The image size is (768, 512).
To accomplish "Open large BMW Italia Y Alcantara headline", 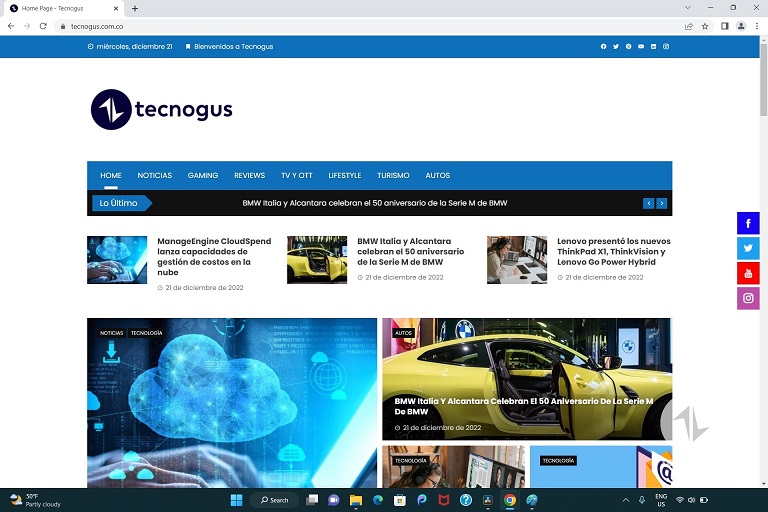I will [524, 406].
